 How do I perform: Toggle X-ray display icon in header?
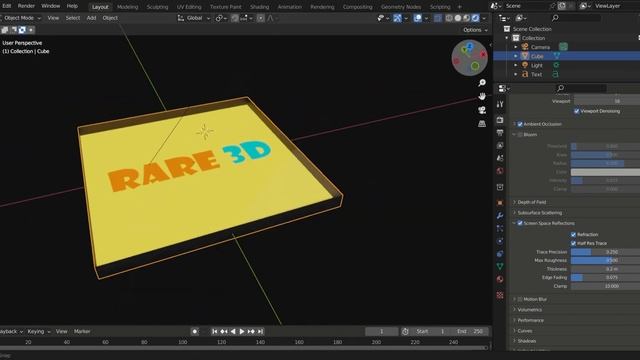438,18
